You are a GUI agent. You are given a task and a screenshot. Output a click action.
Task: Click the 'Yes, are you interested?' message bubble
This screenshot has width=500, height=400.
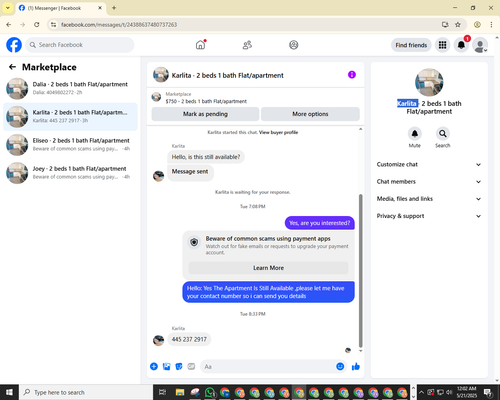(320, 223)
